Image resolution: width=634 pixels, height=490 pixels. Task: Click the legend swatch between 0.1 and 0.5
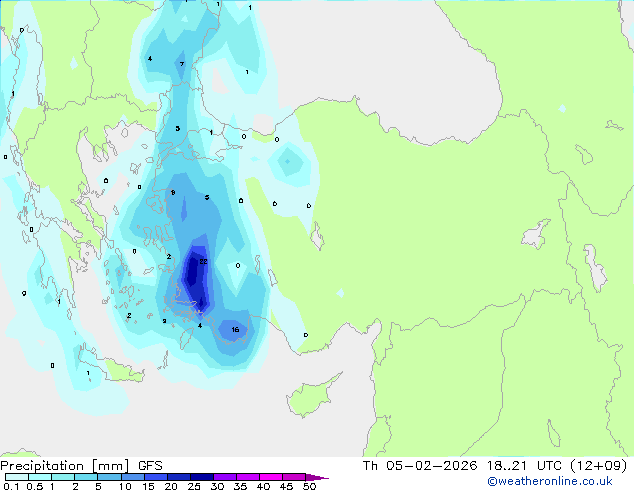click(17, 477)
